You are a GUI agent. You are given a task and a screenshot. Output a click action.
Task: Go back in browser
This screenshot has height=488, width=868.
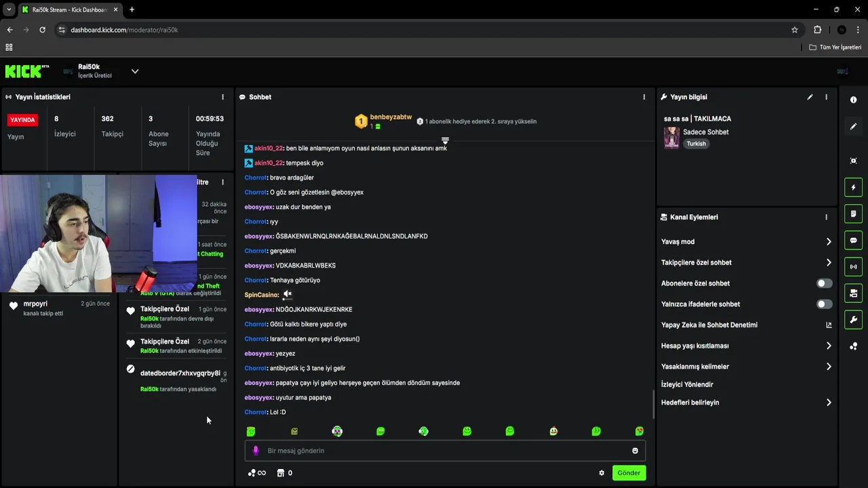9,30
